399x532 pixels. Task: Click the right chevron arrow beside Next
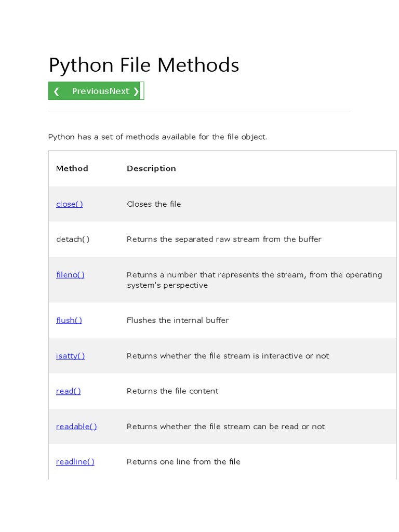point(136,91)
